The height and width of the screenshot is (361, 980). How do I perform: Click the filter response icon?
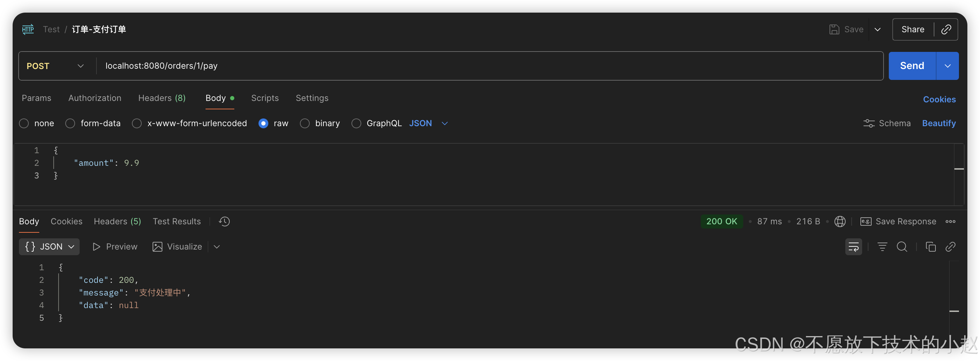click(x=882, y=247)
